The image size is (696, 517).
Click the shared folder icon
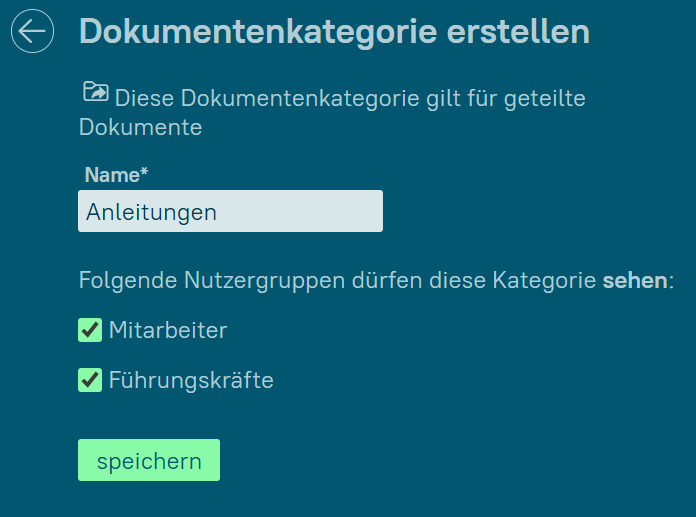tap(95, 93)
